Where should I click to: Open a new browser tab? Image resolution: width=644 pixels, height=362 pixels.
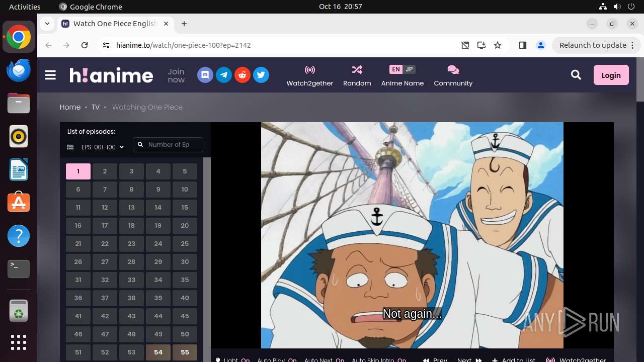click(x=184, y=24)
